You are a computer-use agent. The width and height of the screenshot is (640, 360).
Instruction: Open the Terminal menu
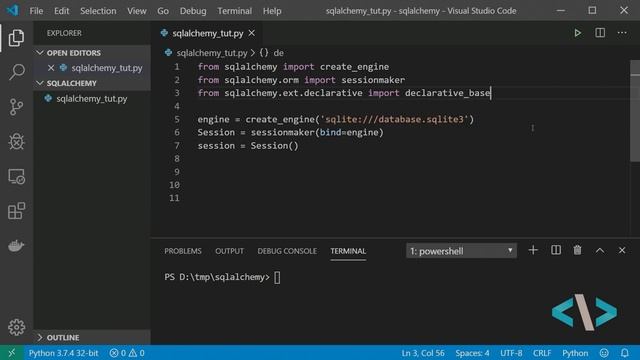coord(234,11)
